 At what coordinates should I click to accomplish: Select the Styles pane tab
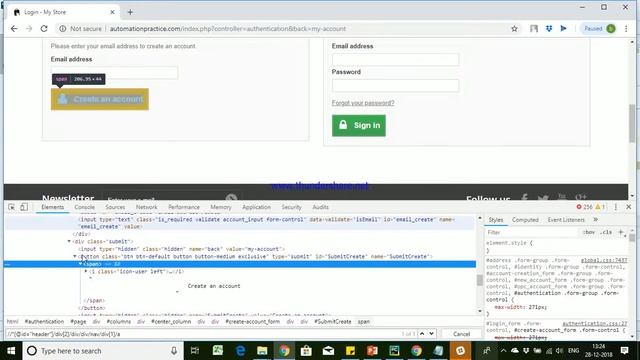coord(496,220)
